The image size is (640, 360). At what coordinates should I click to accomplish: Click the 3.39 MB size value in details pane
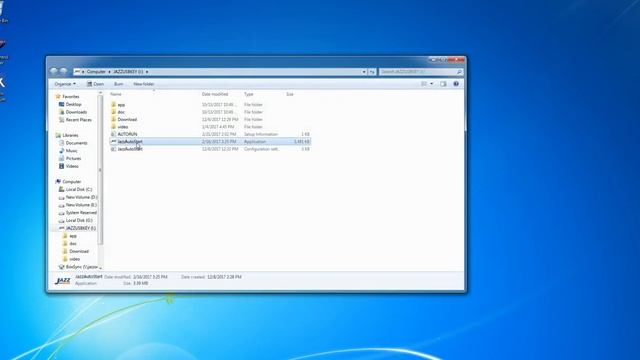(x=140, y=283)
